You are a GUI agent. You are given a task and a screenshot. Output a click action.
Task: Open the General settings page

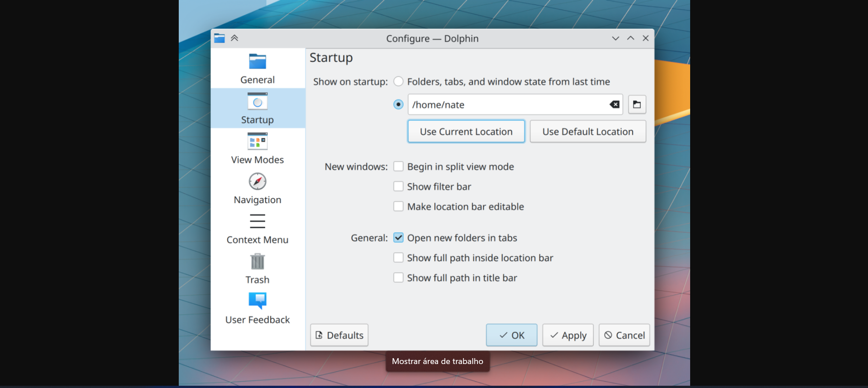[258, 69]
